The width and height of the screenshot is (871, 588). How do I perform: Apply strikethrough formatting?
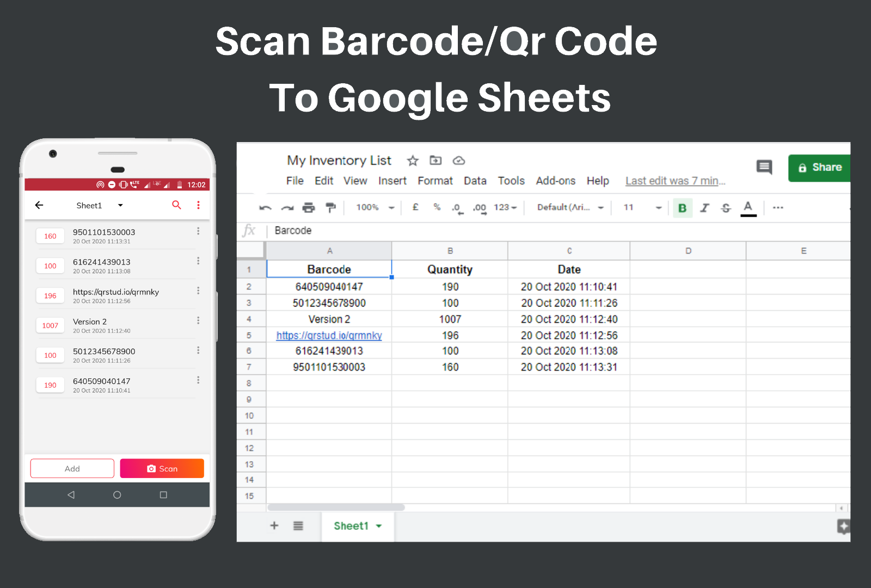tap(726, 207)
